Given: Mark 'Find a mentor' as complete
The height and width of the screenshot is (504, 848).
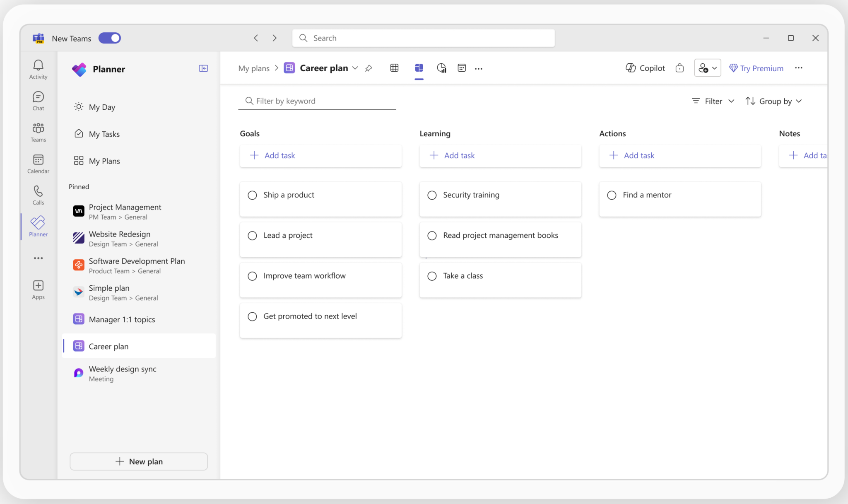Looking at the screenshot, I should tap(612, 195).
